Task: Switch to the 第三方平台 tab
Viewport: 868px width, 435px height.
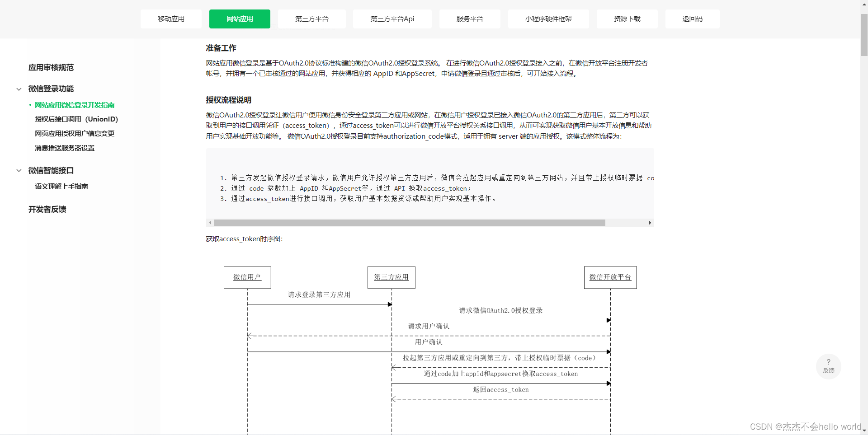Action: coord(311,19)
